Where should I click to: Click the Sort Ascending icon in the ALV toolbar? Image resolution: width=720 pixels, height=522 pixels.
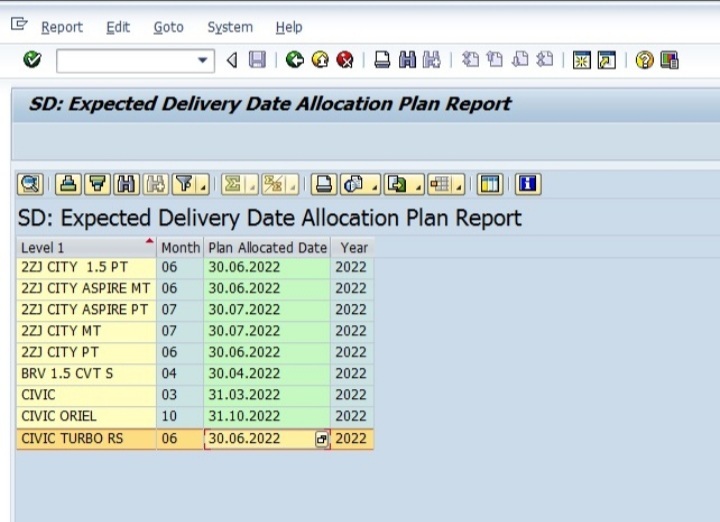(x=68, y=184)
